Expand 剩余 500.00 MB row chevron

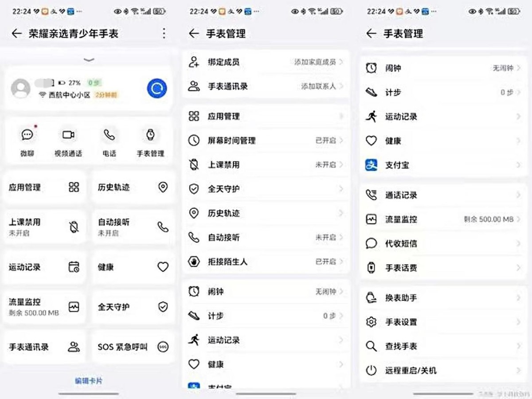(519, 219)
